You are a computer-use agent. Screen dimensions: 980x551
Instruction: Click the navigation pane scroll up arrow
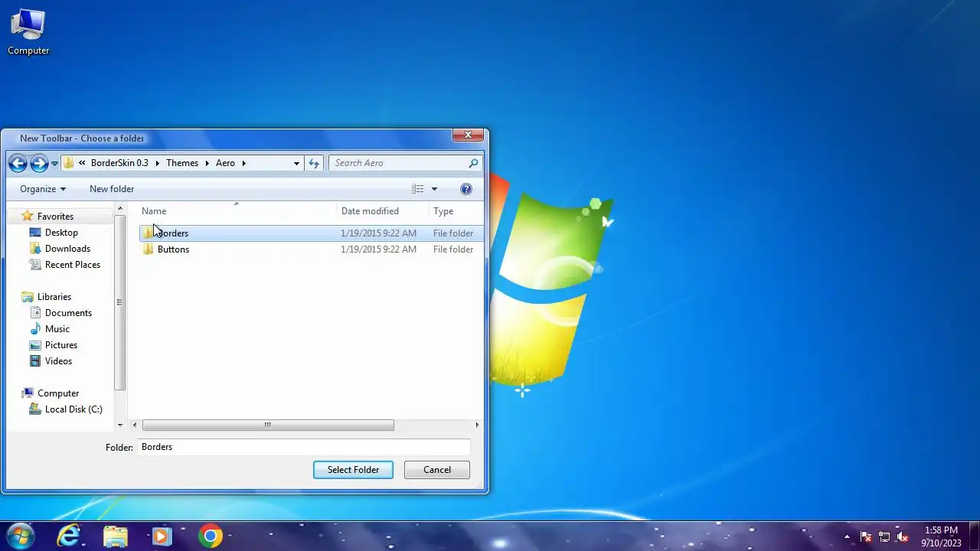(120, 208)
